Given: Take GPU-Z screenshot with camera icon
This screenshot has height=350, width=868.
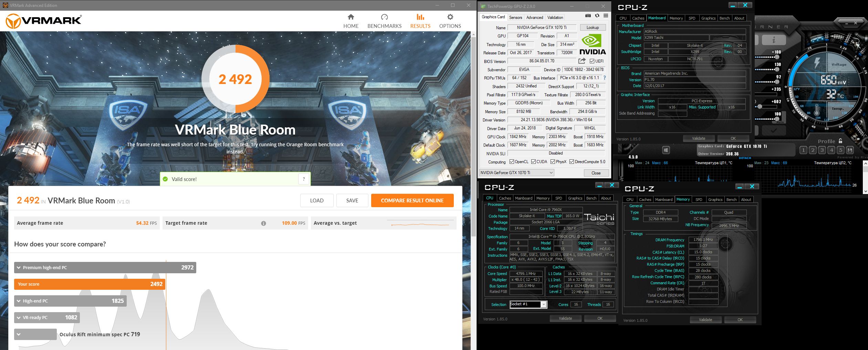Looking at the screenshot, I should tap(588, 15).
